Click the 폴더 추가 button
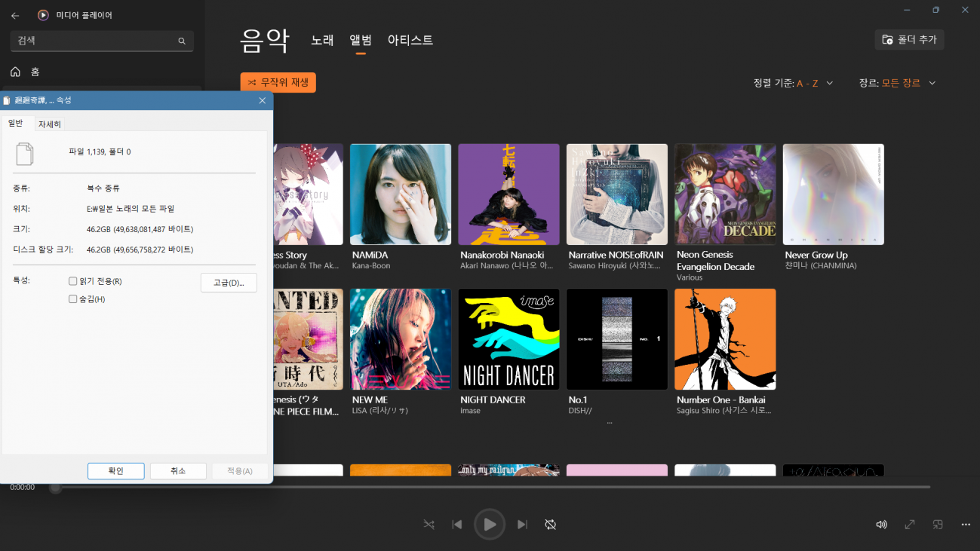 point(909,39)
